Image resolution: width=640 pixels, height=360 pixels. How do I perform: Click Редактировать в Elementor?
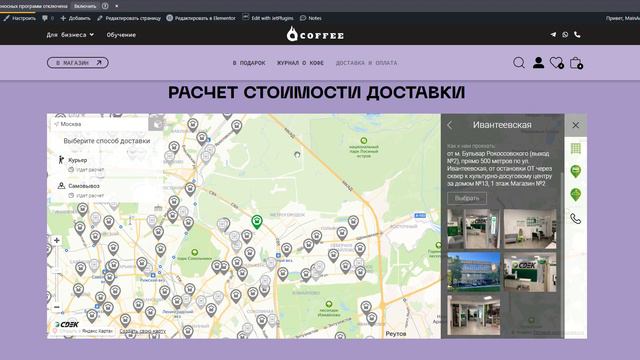pos(201,18)
